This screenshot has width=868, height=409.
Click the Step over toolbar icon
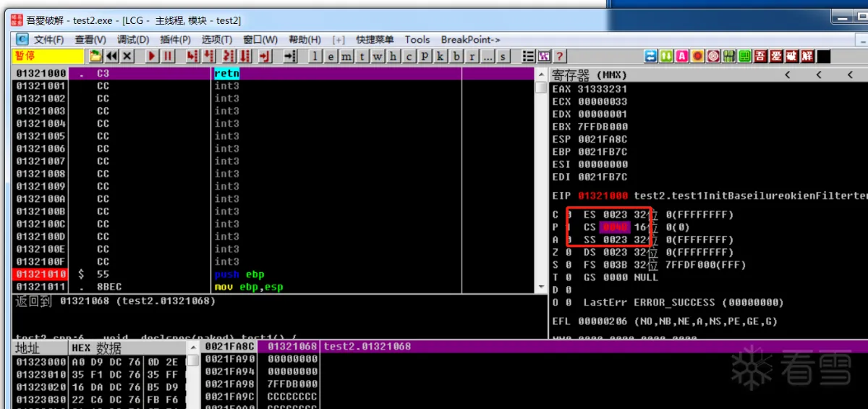208,56
